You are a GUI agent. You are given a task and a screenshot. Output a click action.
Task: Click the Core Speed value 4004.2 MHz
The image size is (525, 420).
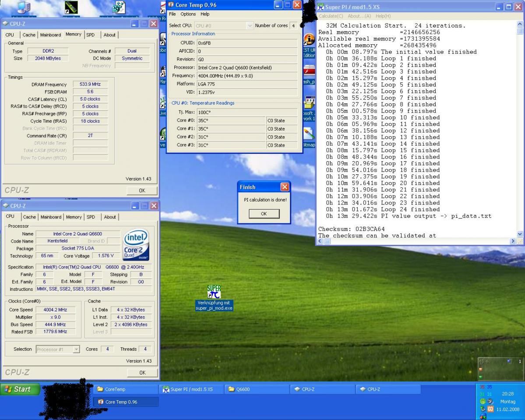55,310
